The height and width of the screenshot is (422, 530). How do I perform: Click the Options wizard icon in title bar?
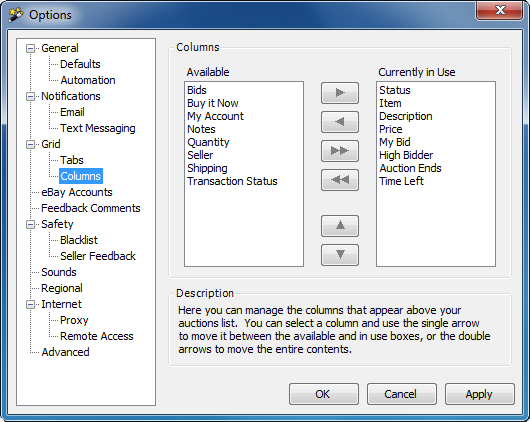[16, 15]
